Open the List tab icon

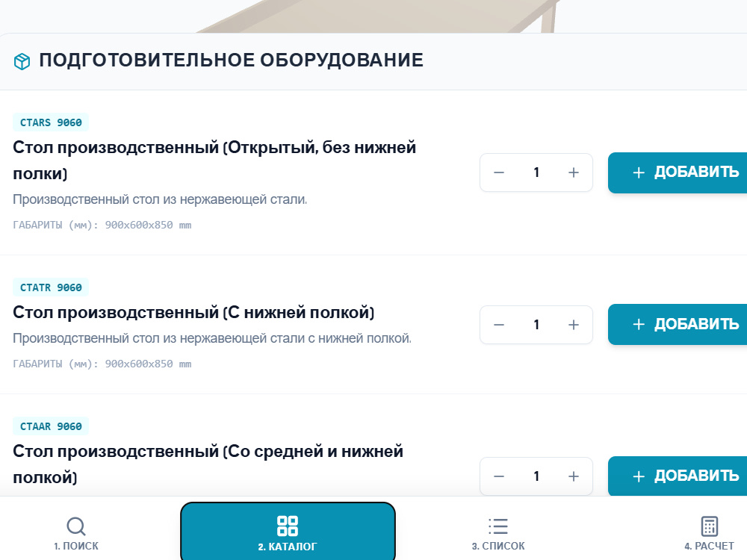pyautogui.click(x=498, y=526)
